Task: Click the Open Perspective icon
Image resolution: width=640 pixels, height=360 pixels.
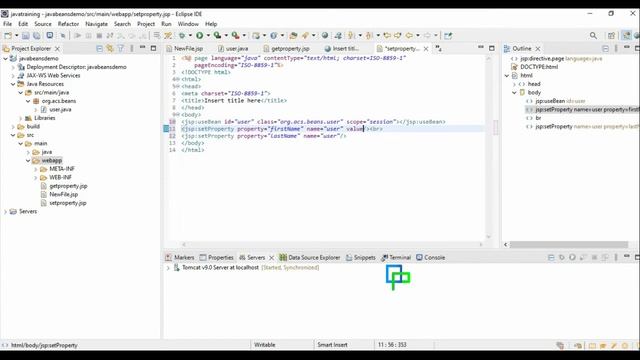Action: pyautogui.click(x=611, y=36)
